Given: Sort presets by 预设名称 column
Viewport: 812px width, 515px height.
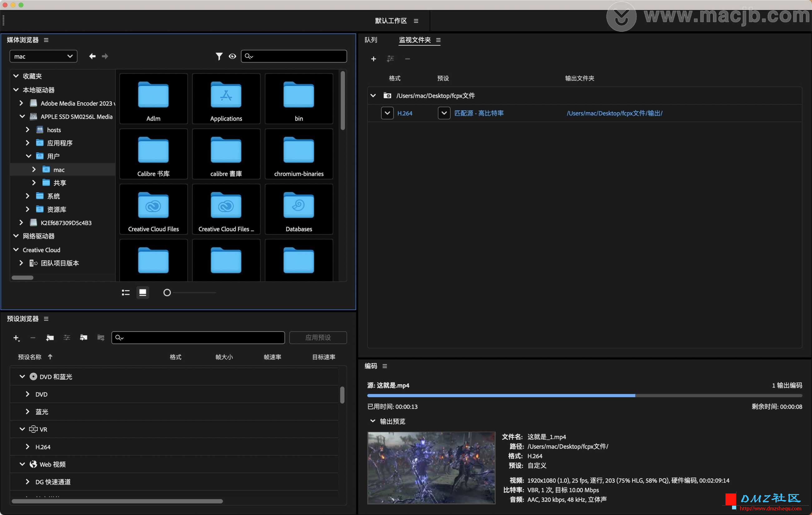Looking at the screenshot, I should point(30,357).
